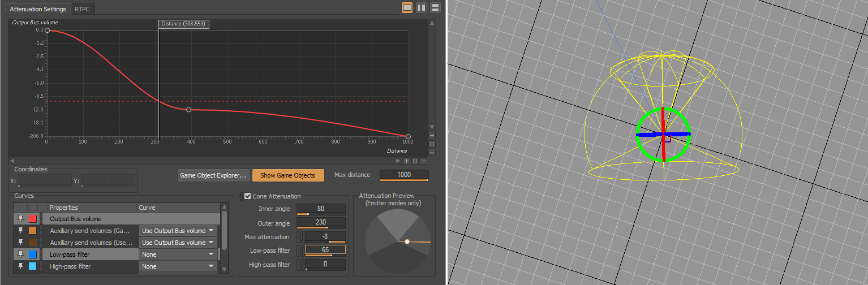The width and height of the screenshot is (868, 285).
Task: Click vertical zoom out minus button
Action: [x=432, y=152]
